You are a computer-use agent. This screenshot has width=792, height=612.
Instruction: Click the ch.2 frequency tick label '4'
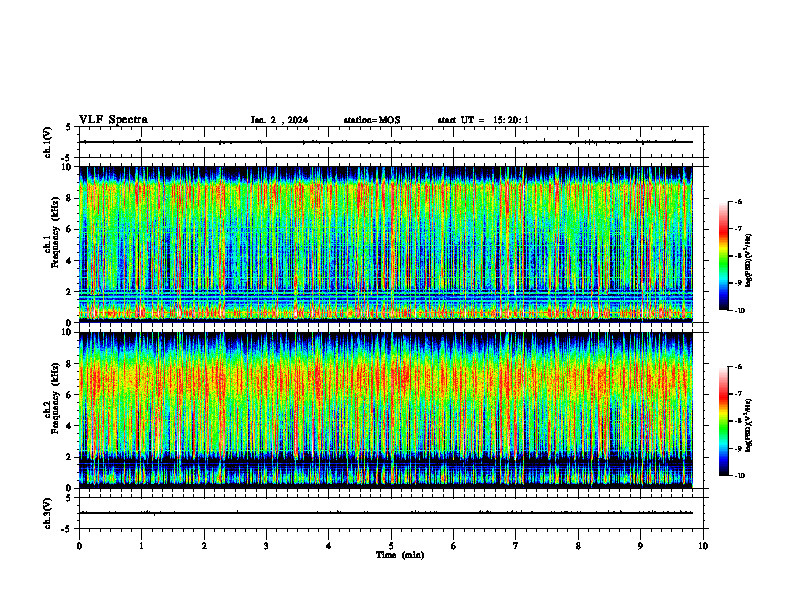(70, 426)
